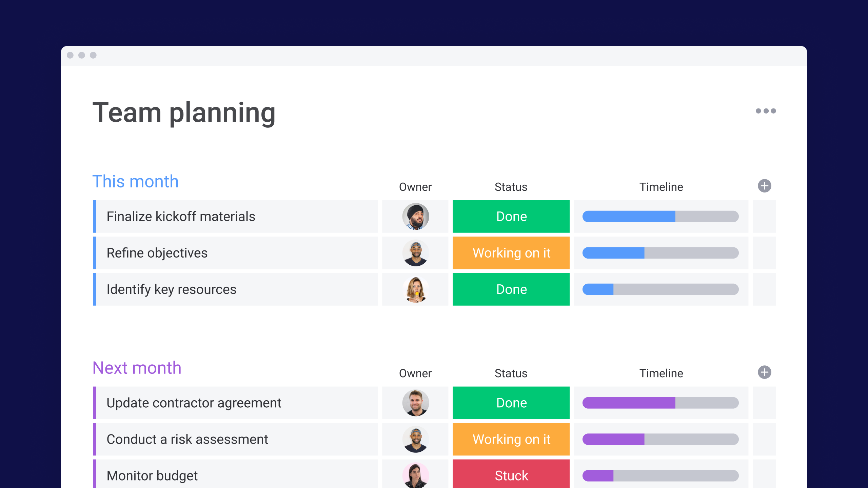This screenshot has width=868, height=488.
Task: Open the Stuck status on Monitor budget
Action: click(511, 475)
